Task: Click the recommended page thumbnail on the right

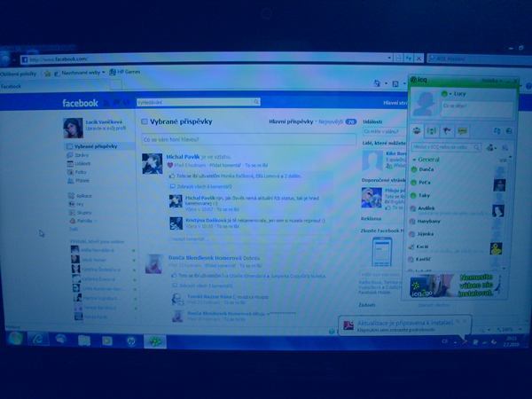Action: point(372,198)
